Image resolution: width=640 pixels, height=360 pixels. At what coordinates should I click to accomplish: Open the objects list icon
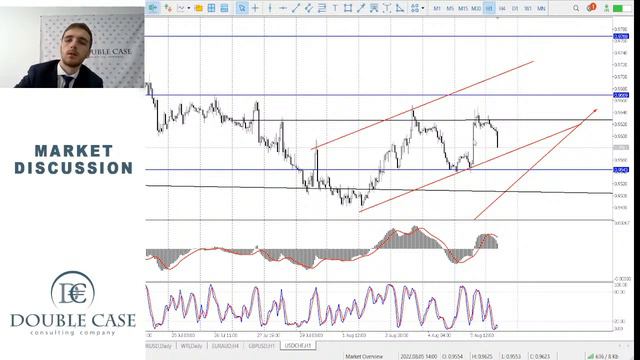414,8
